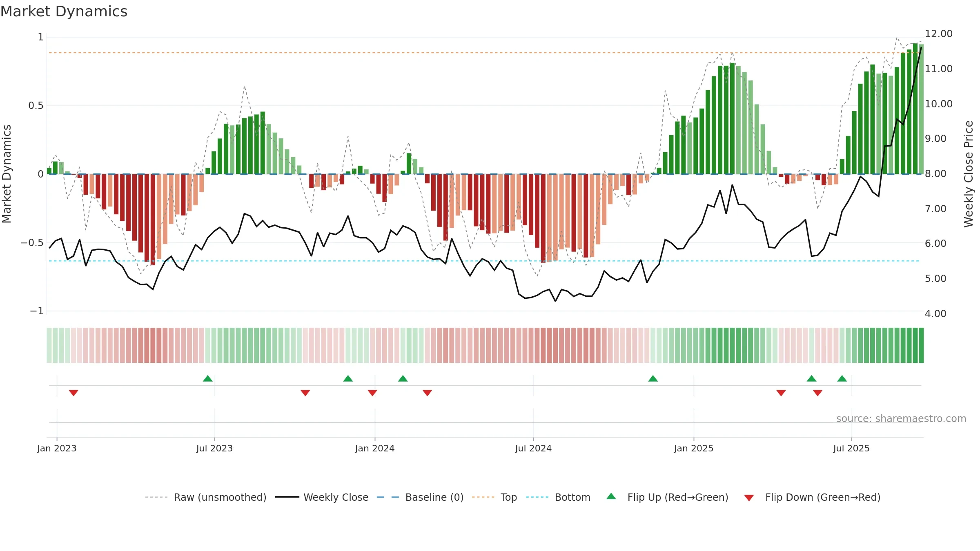
Task: Click the darkest green heat strip cell at far right
Action: 921,345
